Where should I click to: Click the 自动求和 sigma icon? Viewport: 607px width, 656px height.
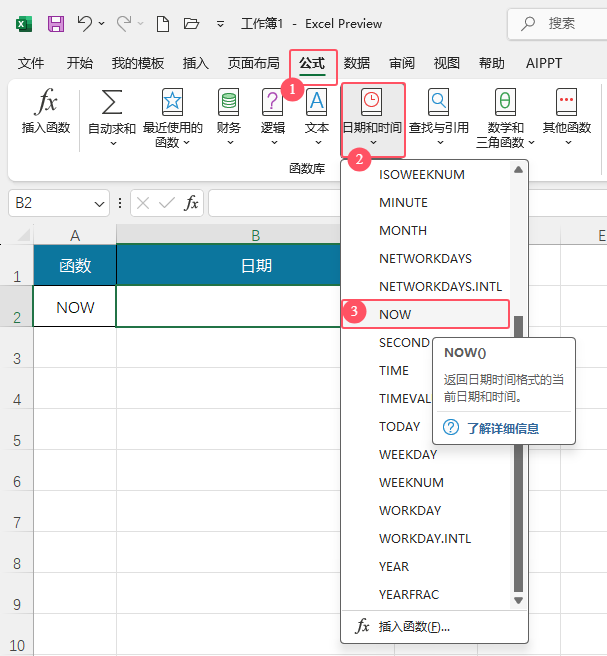(112, 102)
